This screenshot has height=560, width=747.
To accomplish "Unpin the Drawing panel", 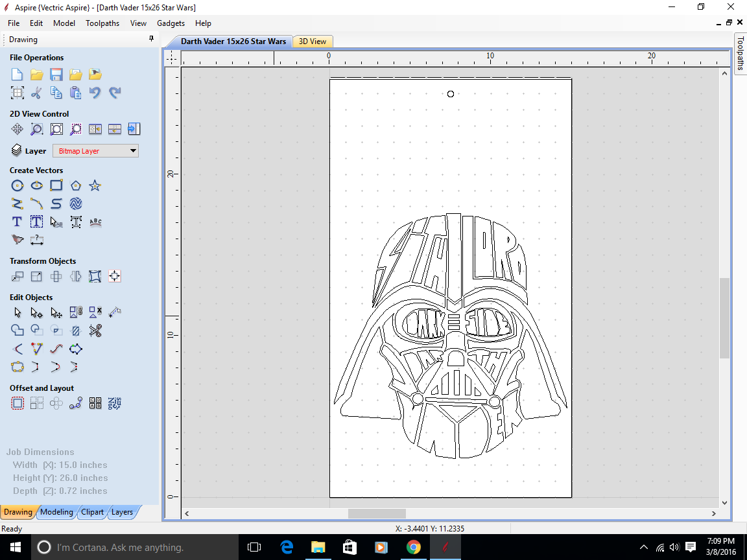I will [x=151, y=39].
